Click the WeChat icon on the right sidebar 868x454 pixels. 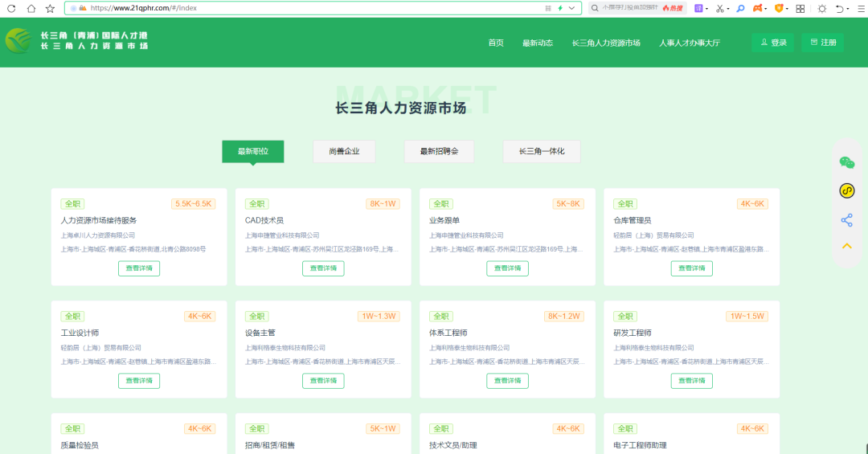pos(847,162)
